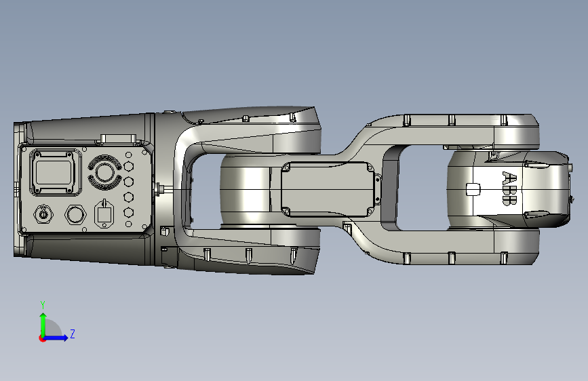Select the ABB logo on the robot wrist

coord(509,188)
